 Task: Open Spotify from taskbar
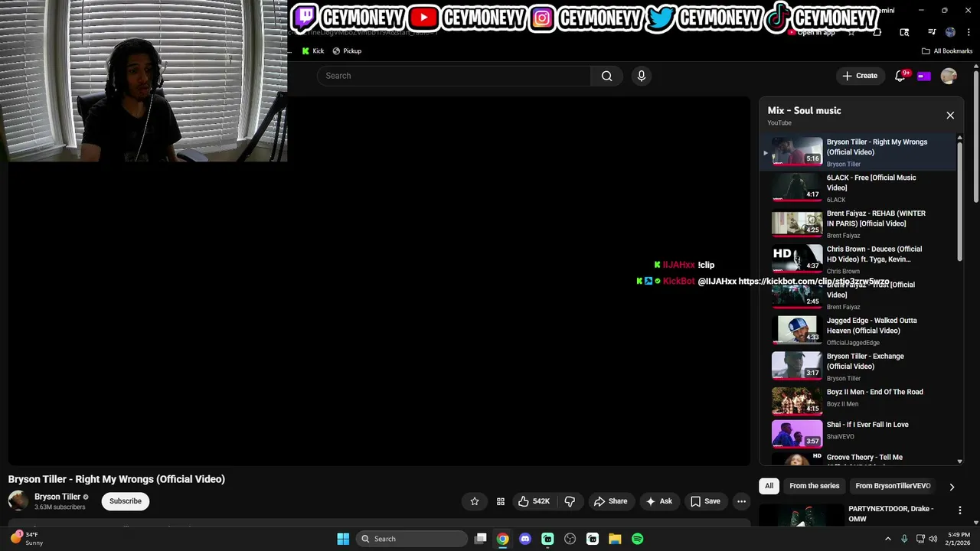(638, 539)
